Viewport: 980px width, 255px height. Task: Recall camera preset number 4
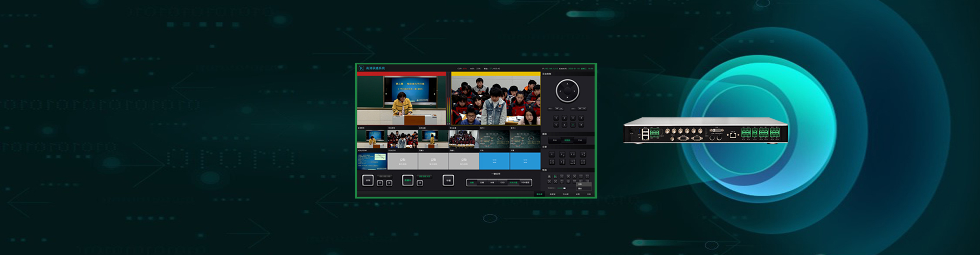581,117
